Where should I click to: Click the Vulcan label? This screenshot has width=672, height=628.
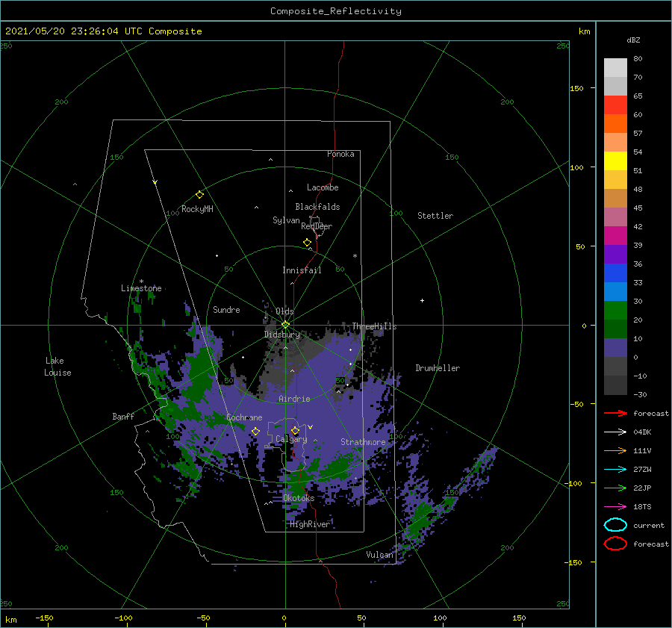(x=379, y=555)
